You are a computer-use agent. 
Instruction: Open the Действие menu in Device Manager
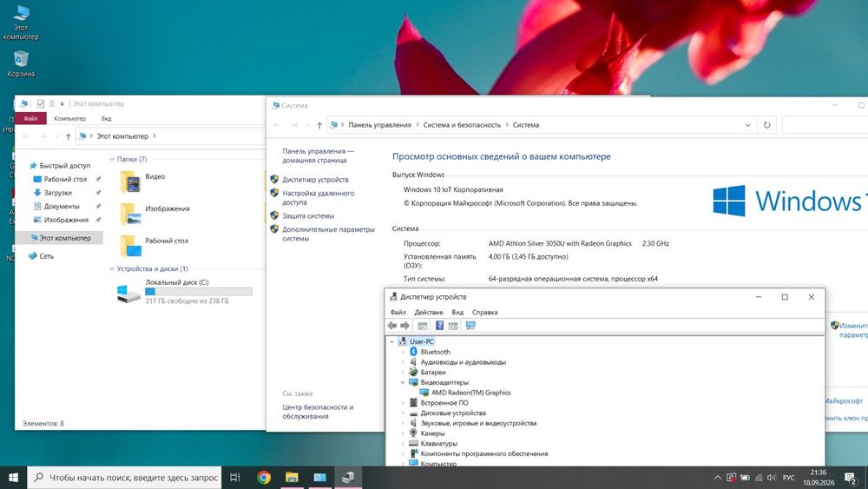pyautogui.click(x=429, y=313)
